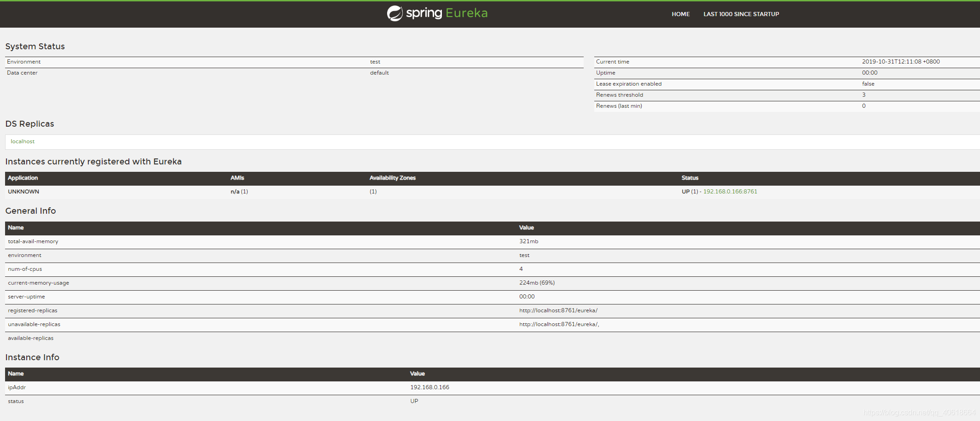Click the General Info heading
Image resolution: width=980 pixels, height=421 pixels.
point(30,211)
